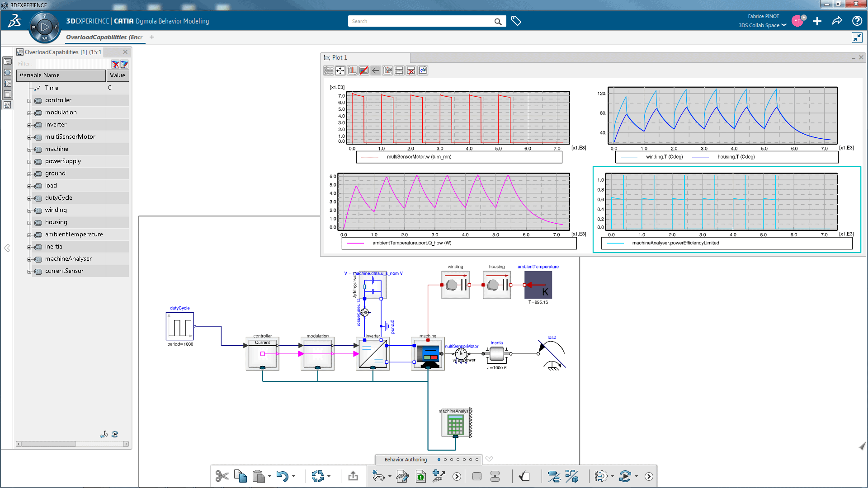Clear the variable filter with red X funnel
868x488 pixels.
tap(115, 64)
